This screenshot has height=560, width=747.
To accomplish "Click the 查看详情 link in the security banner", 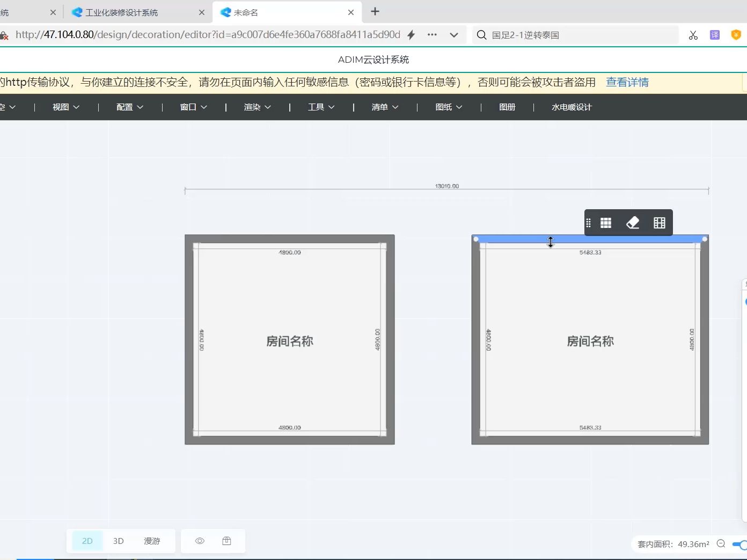I will point(627,82).
